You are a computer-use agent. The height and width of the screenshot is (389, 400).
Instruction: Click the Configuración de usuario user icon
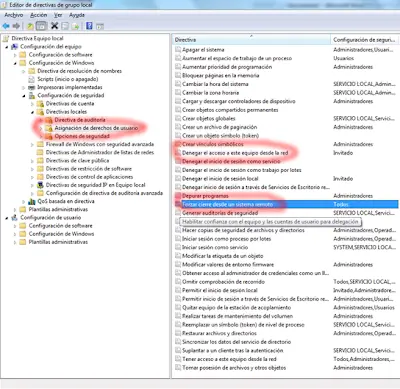click(x=15, y=218)
